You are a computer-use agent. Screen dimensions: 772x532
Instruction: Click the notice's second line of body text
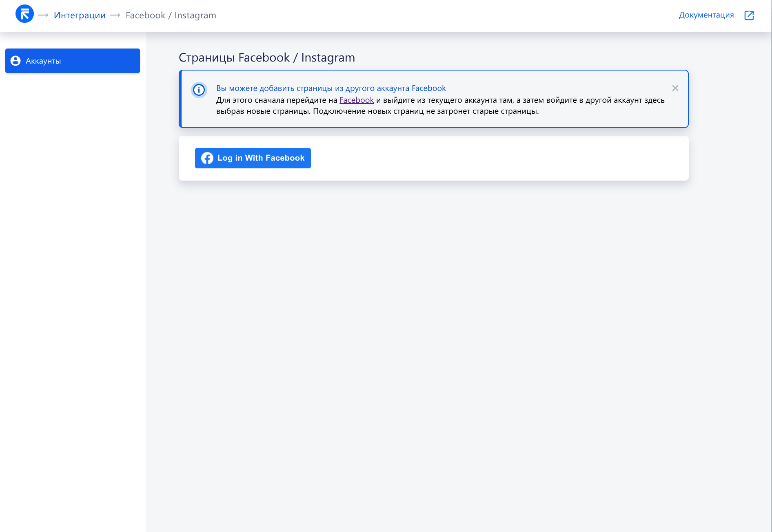377,111
